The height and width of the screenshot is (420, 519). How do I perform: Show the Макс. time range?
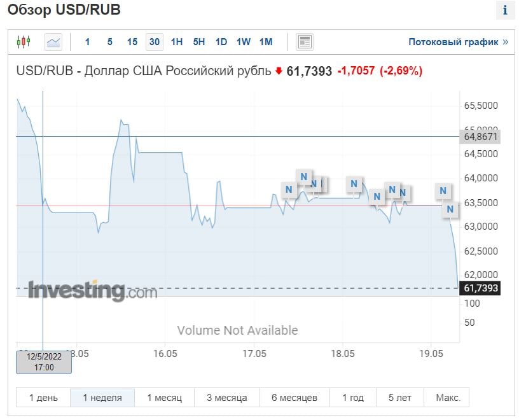tap(448, 398)
